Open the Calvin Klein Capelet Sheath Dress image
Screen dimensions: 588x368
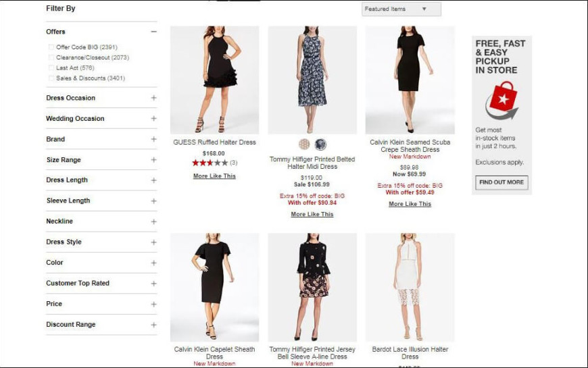(214, 287)
